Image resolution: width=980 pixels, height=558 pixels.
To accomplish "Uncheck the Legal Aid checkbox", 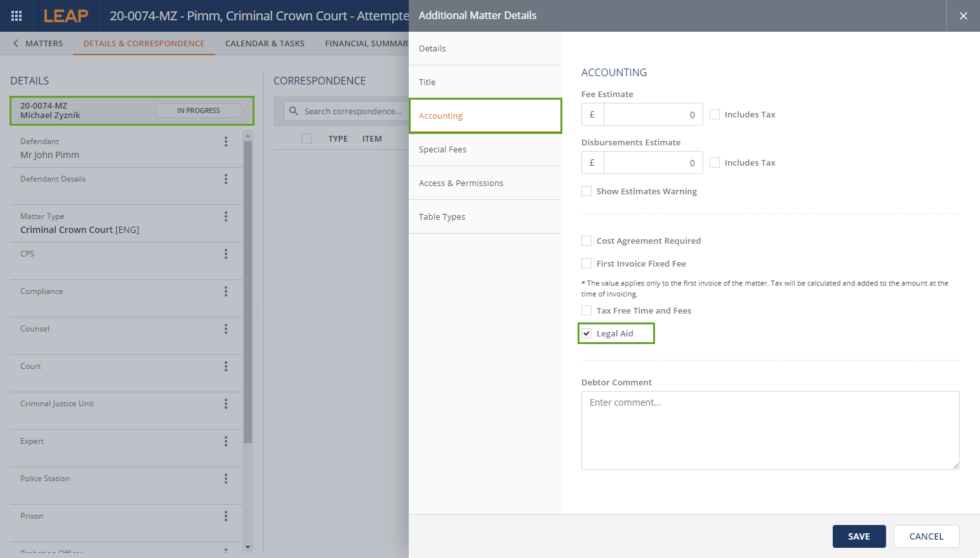I will coord(587,333).
